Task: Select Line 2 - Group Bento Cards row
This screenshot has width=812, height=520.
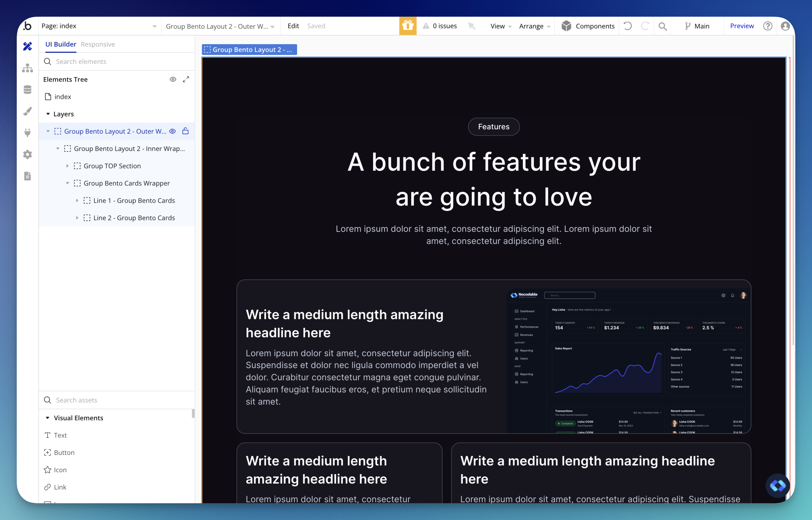Action: tap(117, 218)
